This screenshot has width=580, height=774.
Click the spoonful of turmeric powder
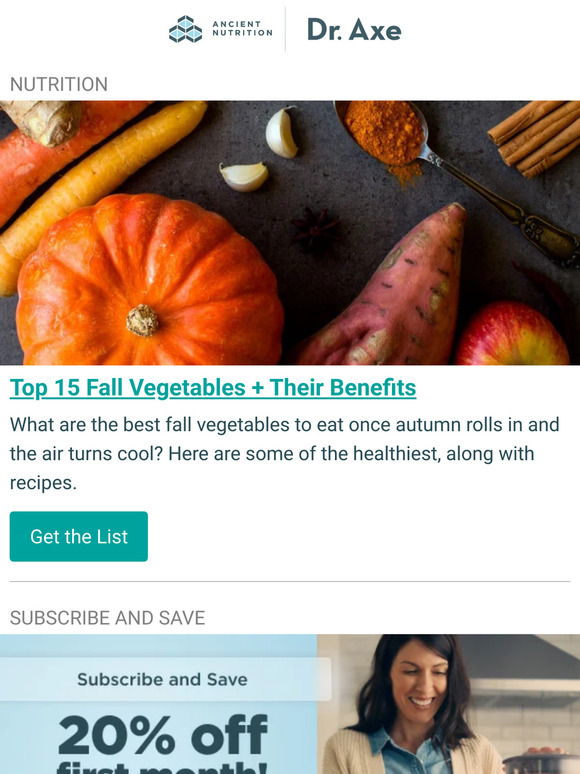click(x=385, y=133)
